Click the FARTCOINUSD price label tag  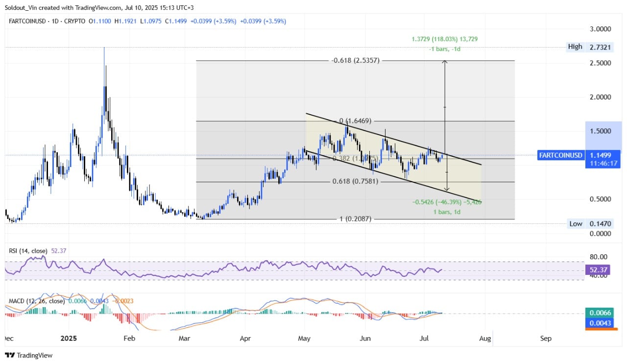click(562, 155)
